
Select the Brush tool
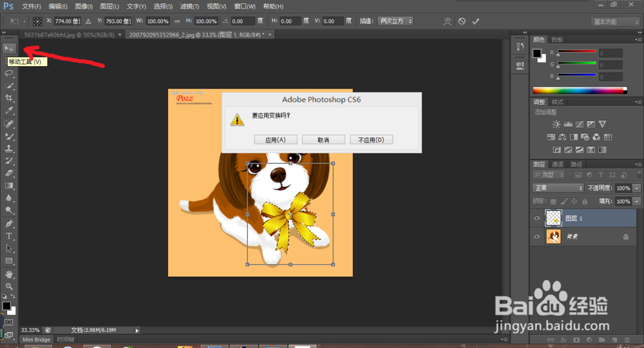9,136
